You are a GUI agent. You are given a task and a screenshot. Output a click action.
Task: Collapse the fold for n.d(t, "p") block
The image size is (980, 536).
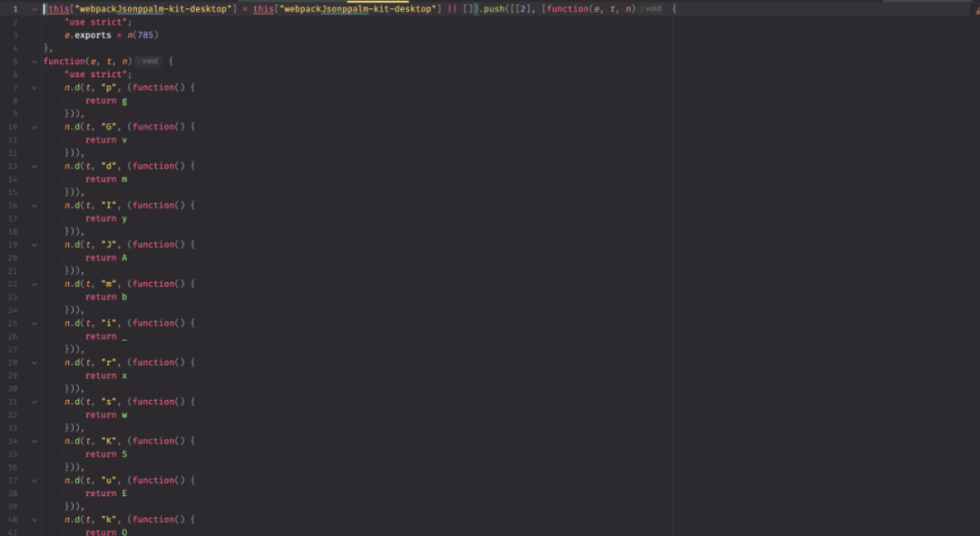[34, 88]
